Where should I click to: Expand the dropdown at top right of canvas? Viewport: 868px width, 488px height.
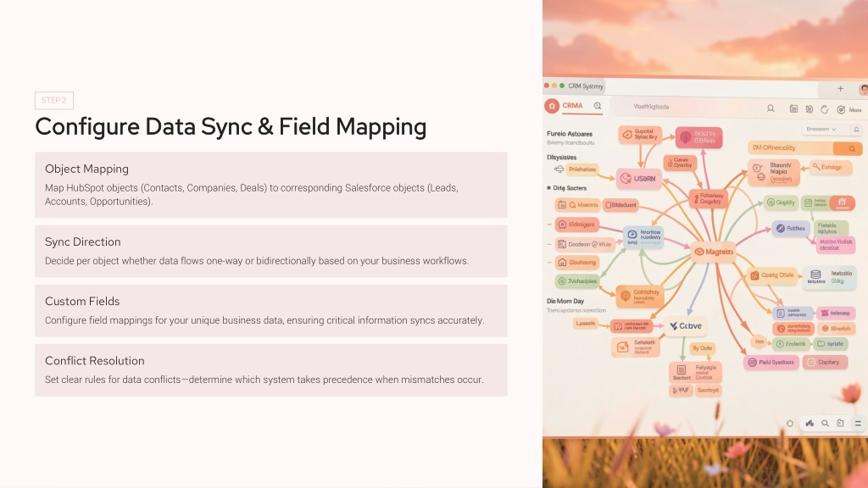tap(821, 130)
